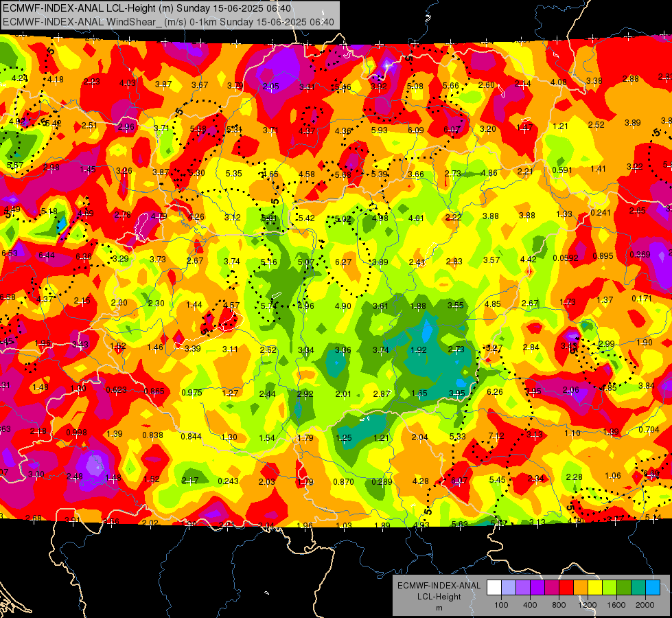Click the wind shear value 0.844
Viewport: 672px width, 618px height.
191,436
